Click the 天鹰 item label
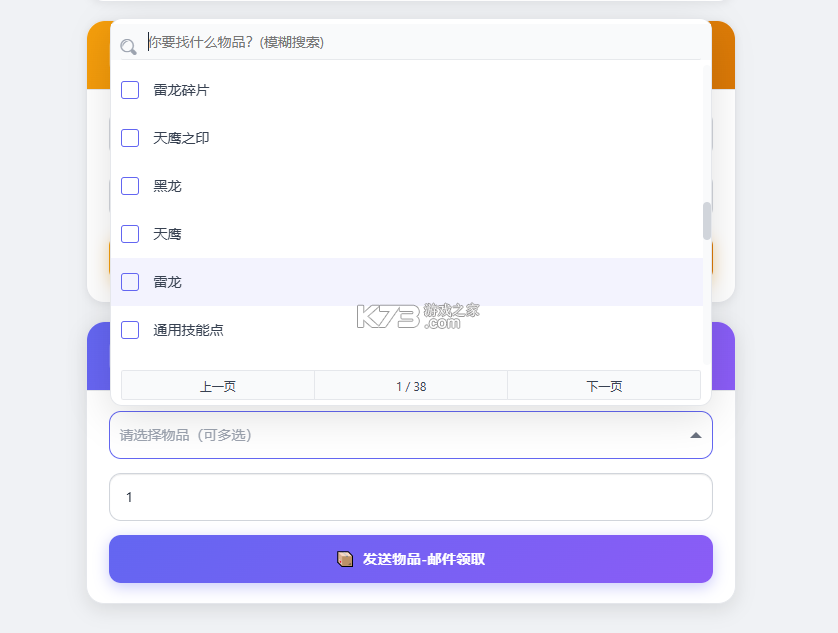 pos(167,234)
